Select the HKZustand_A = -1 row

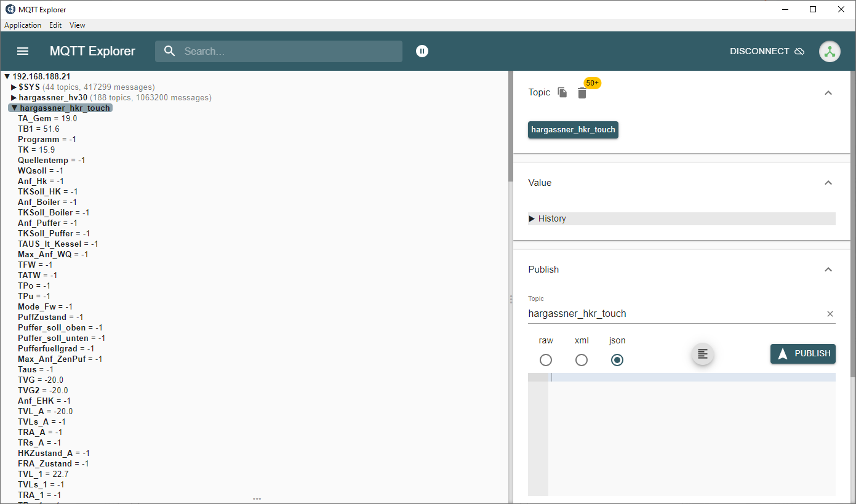(54, 453)
